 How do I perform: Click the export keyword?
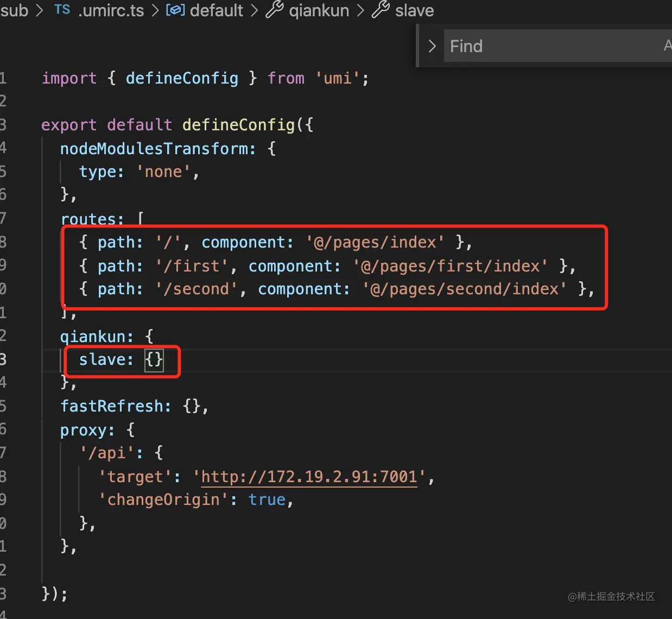click(69, 125)
